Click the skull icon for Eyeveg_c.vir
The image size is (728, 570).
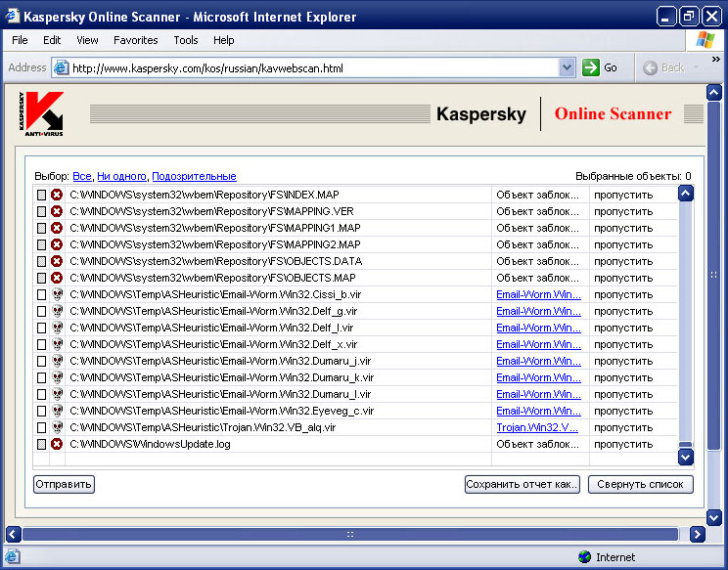57,412
